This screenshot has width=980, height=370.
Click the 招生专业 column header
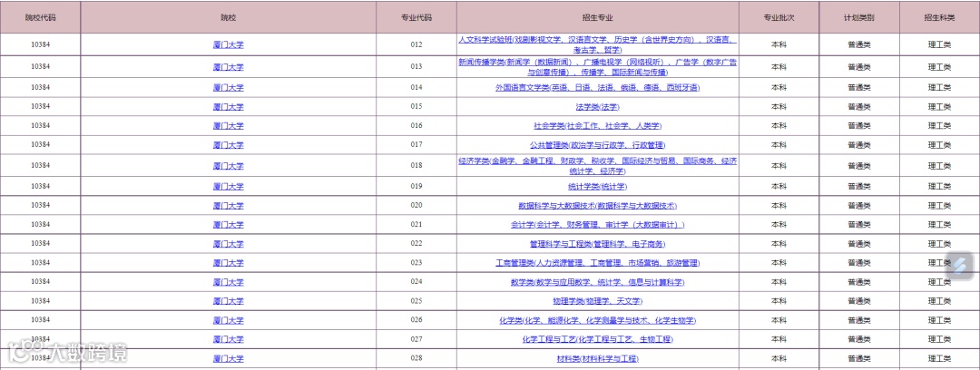597,17
